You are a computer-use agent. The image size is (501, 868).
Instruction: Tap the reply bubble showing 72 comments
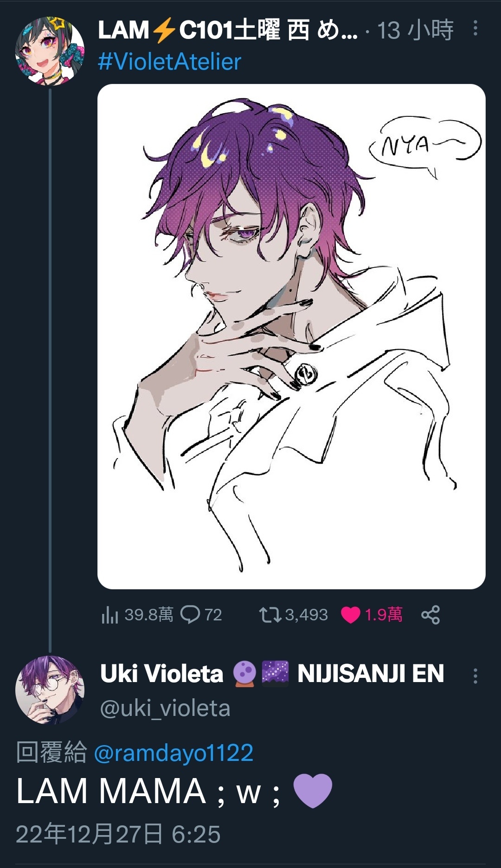pyautogui.click(x=190, y=615)
